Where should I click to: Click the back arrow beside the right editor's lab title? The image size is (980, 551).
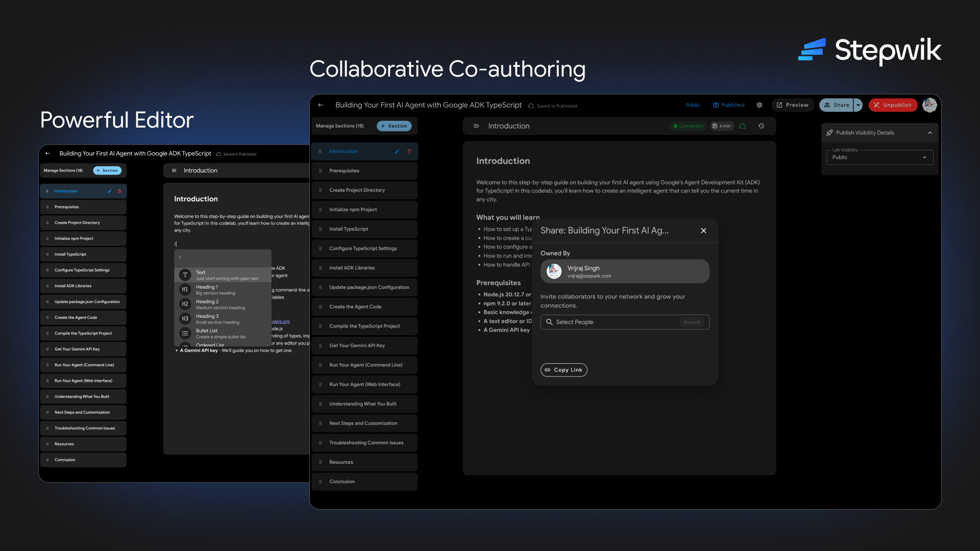[x=321, y=105]
